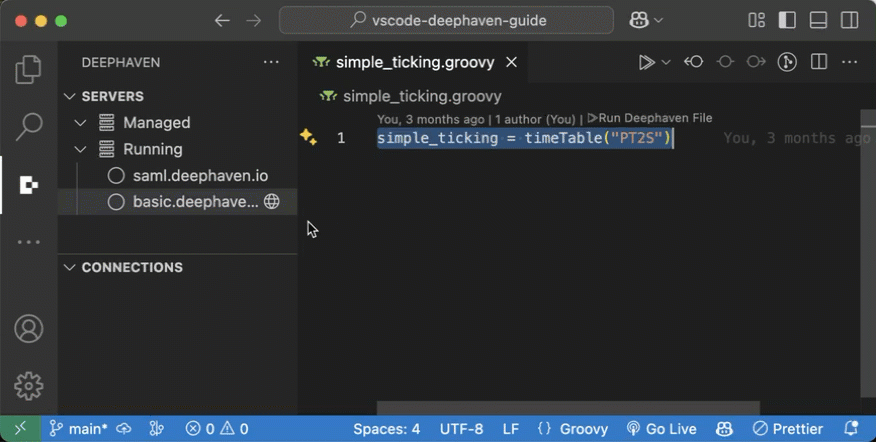Image resolution: width=876 pixels, height=442 pixels.
Task: Click the Split Editor Right icon
Action: (x=819, y=62)
